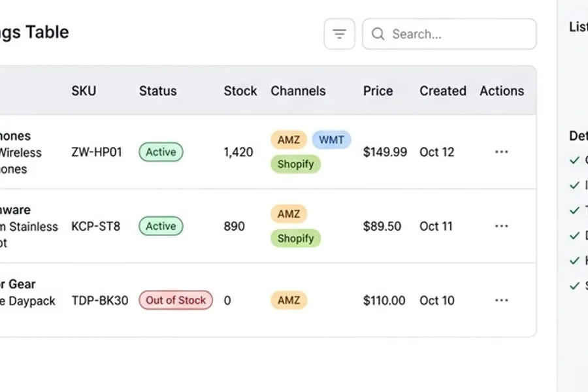Click the Out of Stock badge
This screenshot has height=392, width=588.
point(176,300)
